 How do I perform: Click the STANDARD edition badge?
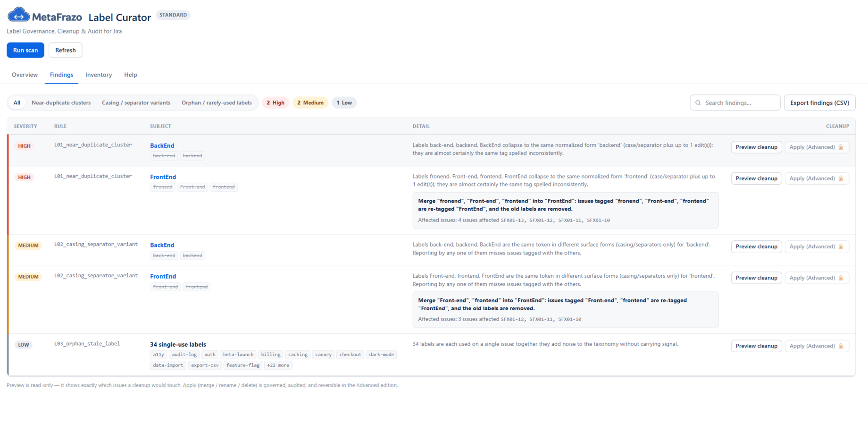pos(173,15)
